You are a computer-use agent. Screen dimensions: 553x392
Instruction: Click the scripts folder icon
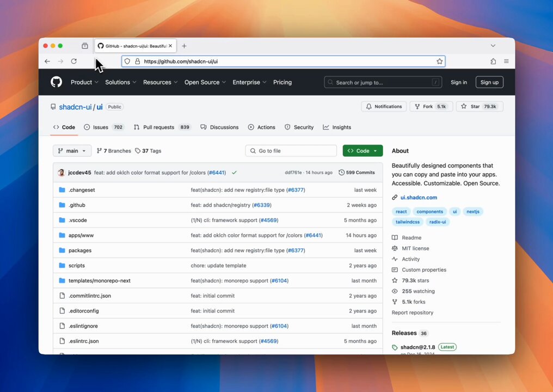[62, 265]
